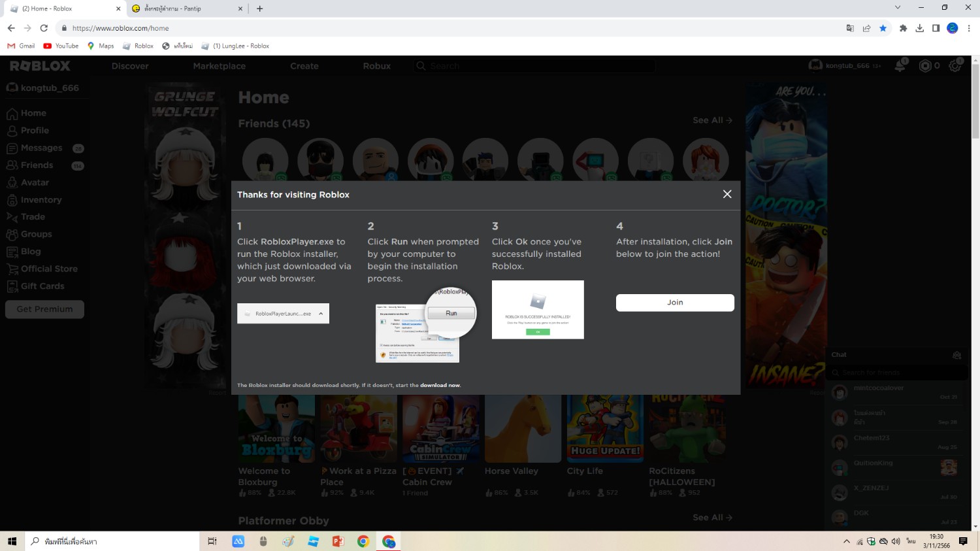Open chat with Chetem123

pos(896,442)
